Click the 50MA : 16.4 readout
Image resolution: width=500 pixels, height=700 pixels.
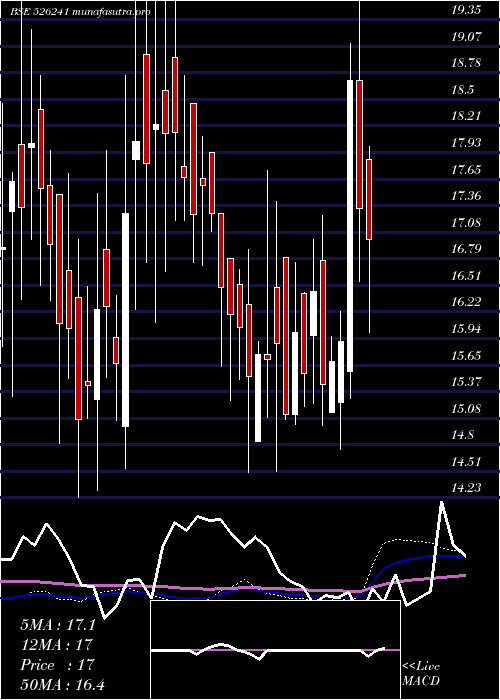pyautogui.click(x=62, y=684)
